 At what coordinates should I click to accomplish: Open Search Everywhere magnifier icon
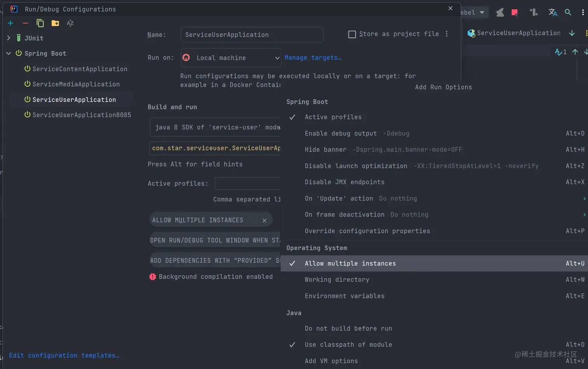click(568, 12)
